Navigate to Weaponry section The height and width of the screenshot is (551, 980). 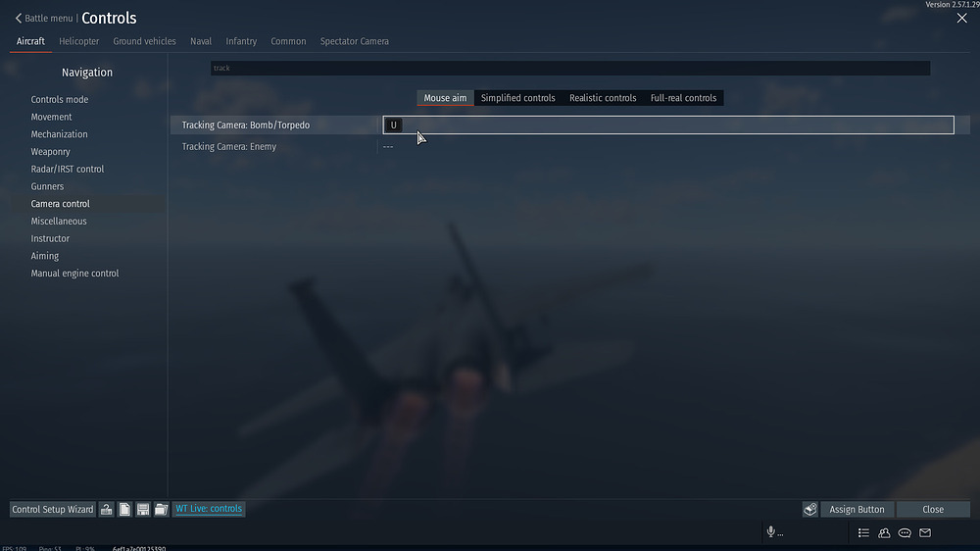pyautogui.click(x=51, y=152)
